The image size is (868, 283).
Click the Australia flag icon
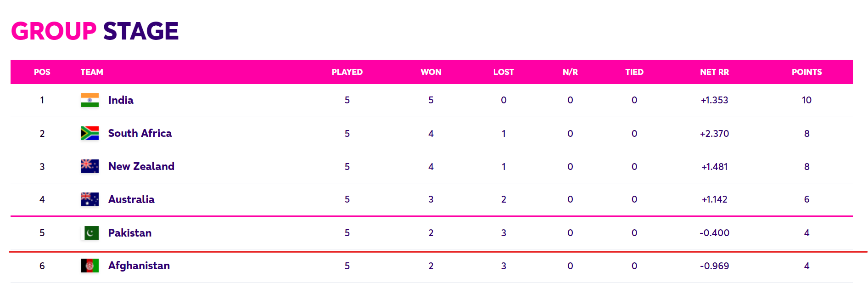coord(90,199)
